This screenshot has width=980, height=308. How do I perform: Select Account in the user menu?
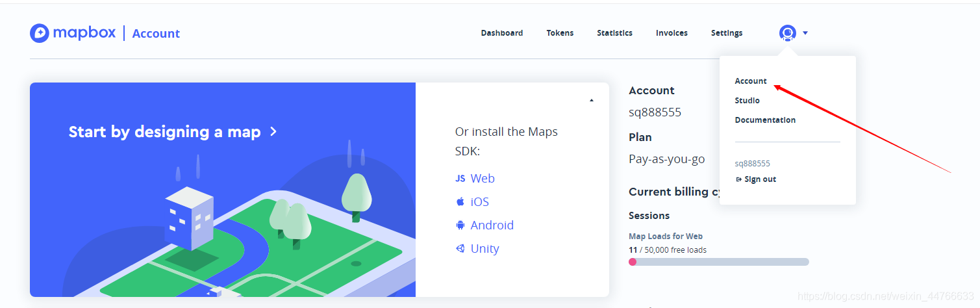[x=751, y=81]
